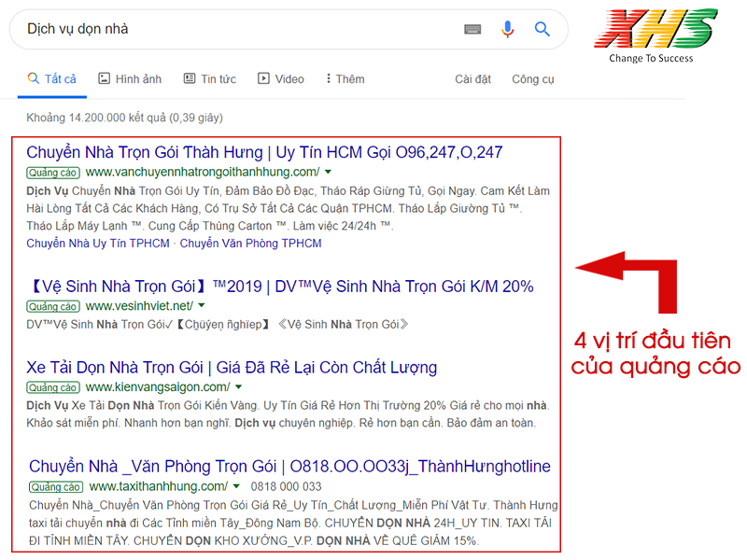Switch to the Video tab

tap(289, 79)
